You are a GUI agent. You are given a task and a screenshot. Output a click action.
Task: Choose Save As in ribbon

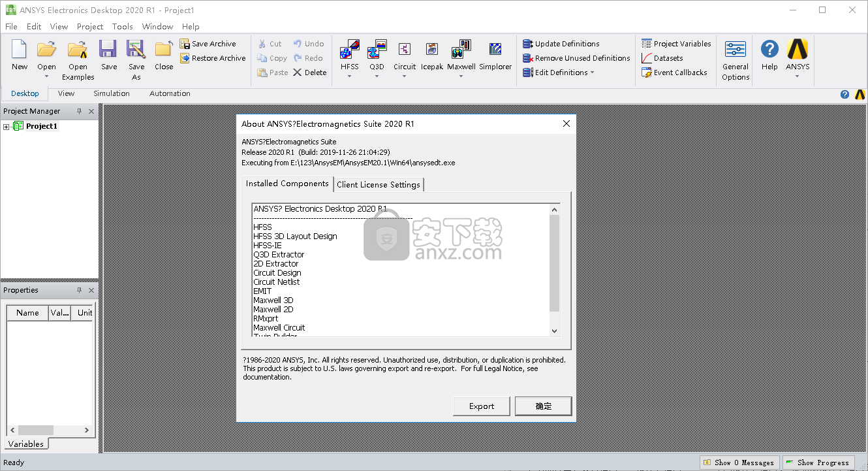136,59
